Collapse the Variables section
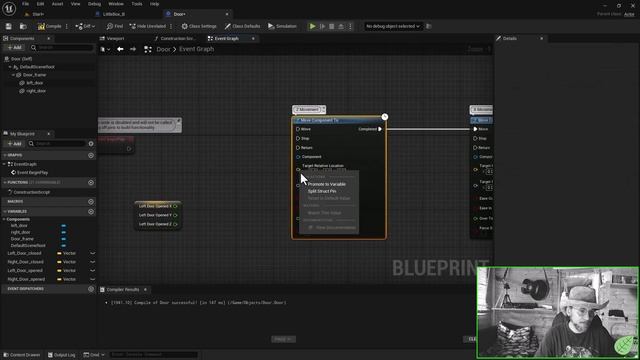 [x=4, y=211]
